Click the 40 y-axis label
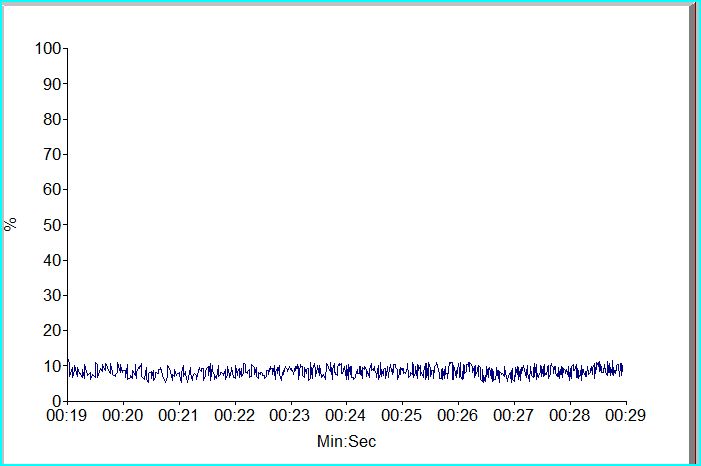The width and height of the screenshot is (701, 466). click(x=52, y=260)
